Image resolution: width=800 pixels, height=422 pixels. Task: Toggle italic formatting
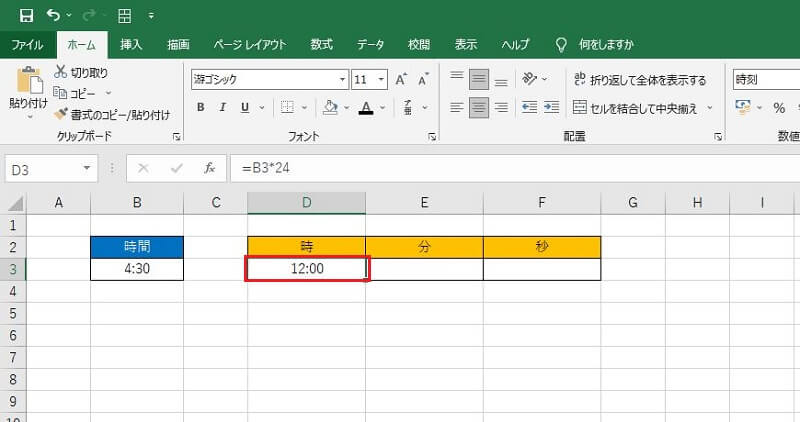[222, 107]
